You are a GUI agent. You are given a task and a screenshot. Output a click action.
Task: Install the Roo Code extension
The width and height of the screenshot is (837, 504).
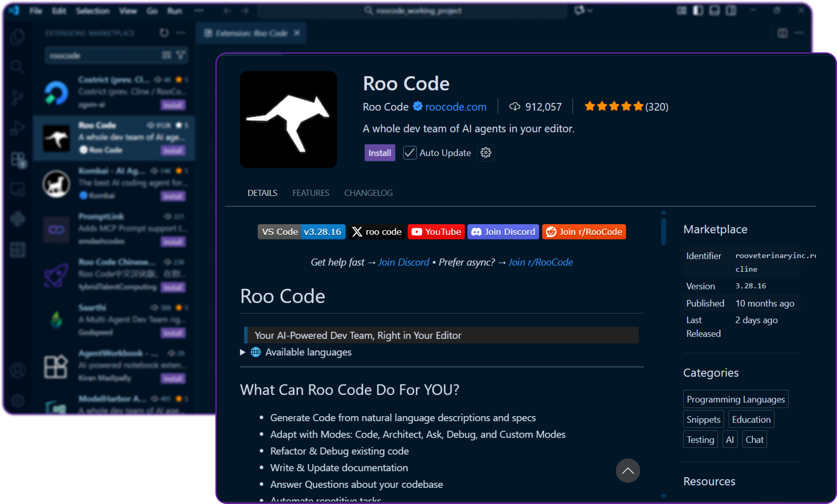pos(379,153)
